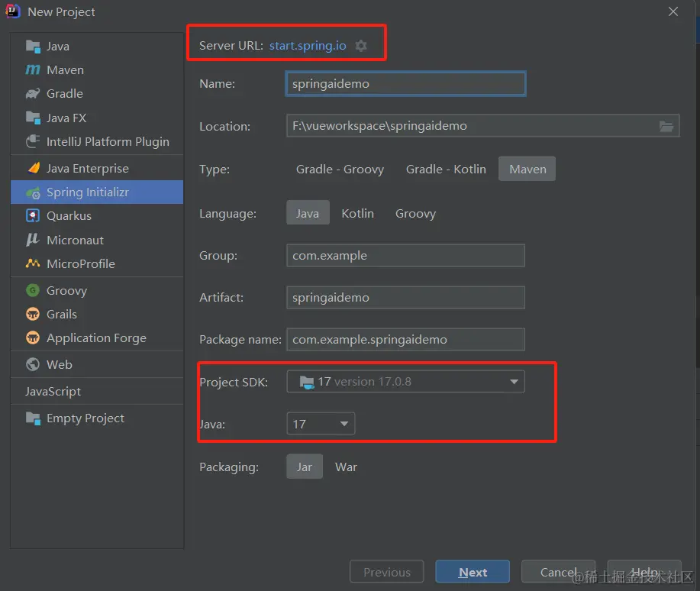The height and width of the screenshot is (591, 700).
Task: Click the Previous button
Action: tap(386, 571)
